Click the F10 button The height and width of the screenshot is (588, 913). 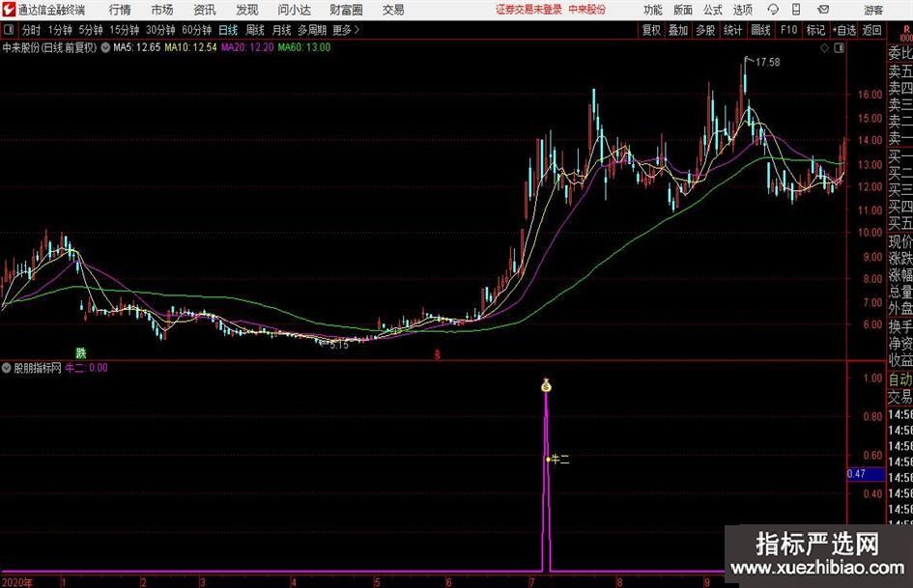789,30
